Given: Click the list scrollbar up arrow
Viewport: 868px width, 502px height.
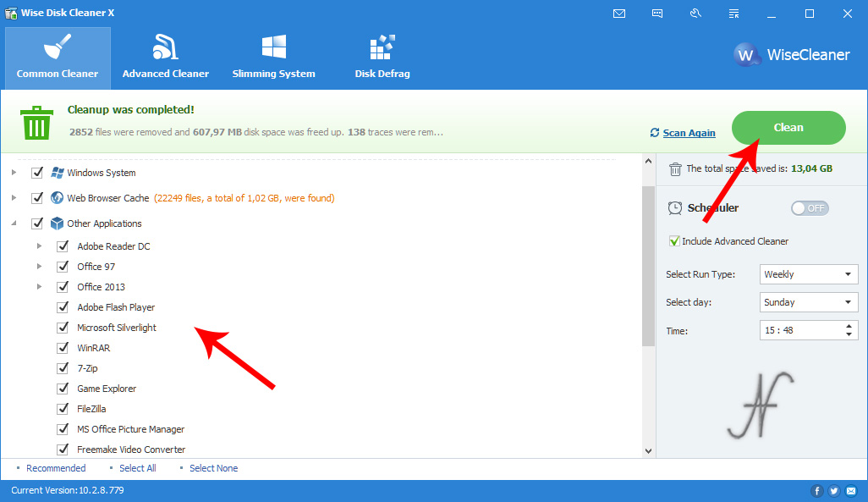Looking at the screenshot, I should click(648, 161).
